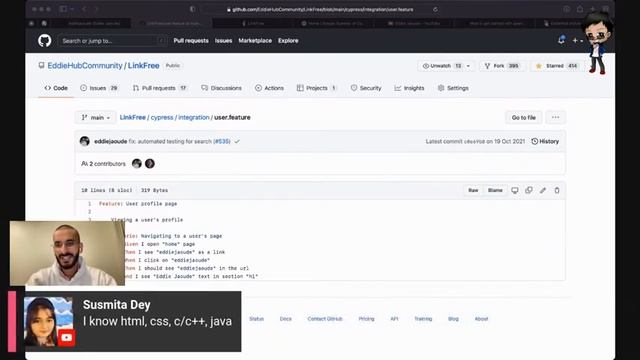Viewport: 640px width, 360px height.
Task: Open footer Docs link
Action: [286, 319]
